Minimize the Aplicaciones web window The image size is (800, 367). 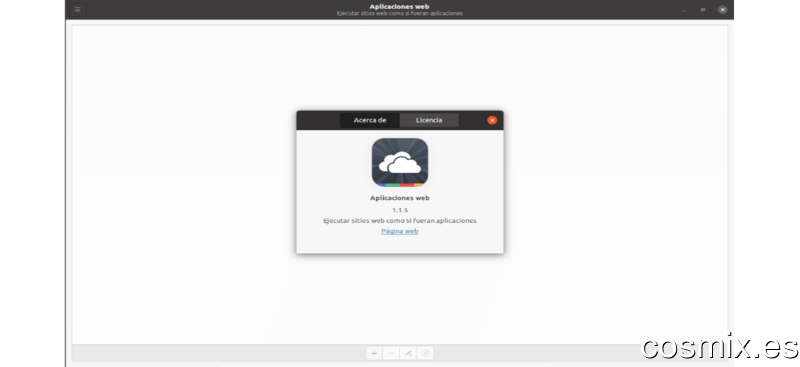(684, 10)
